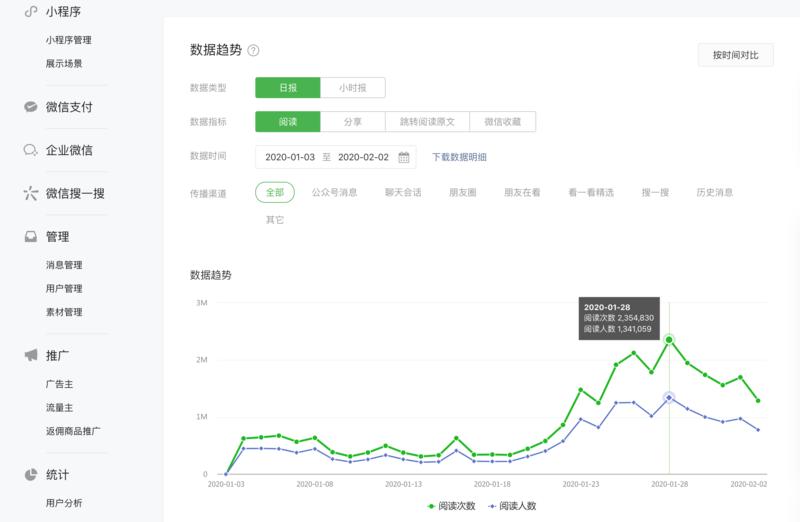Click the 2020-01-08 x-axis label
This screenshot has height=522, width=800.
[x=315, y=484]
